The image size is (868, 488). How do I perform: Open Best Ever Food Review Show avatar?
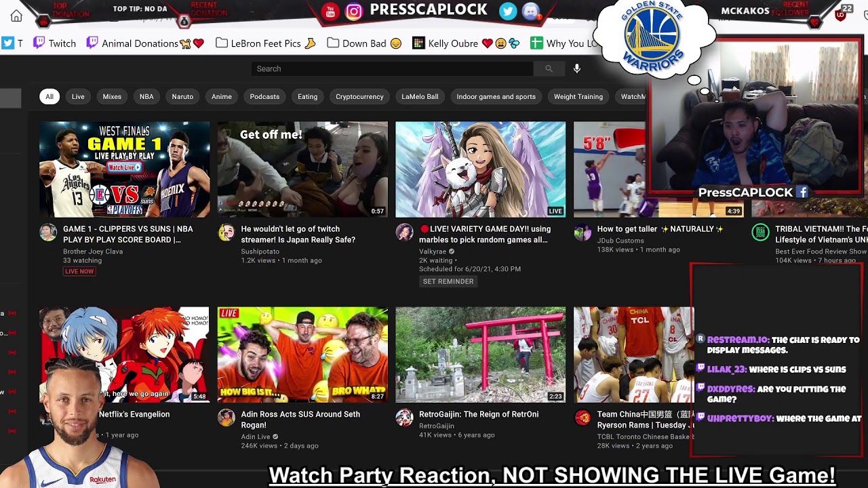(760, 232)
